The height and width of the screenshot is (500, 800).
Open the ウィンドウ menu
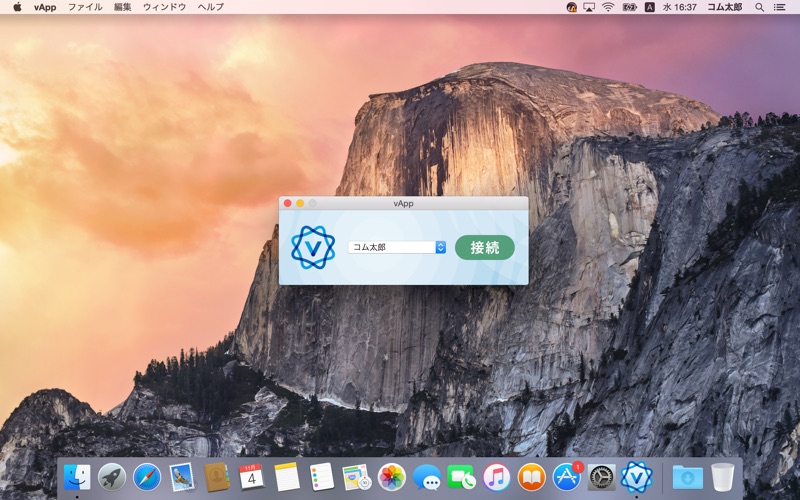coord(164,7)
